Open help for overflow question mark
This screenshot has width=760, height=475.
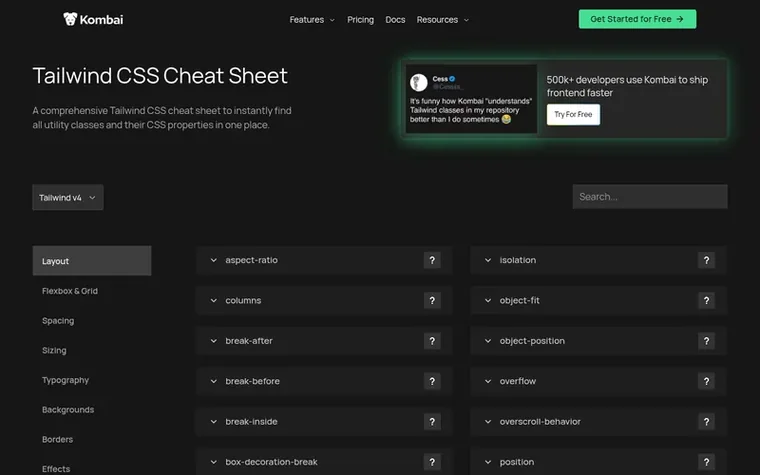(706, 381)
